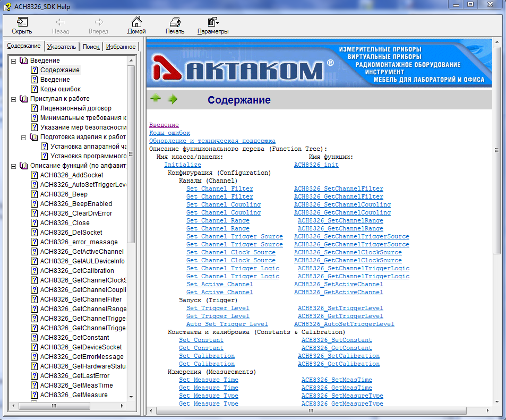The height and width of the screenshot is (420, 506).
Task: Click the ACH8326_GetLastError page icon
Action: pyautogui.click(x=35, y=376)
